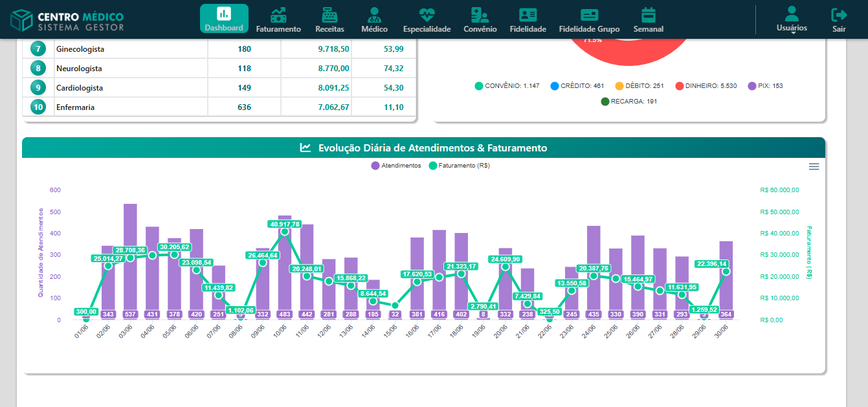
Task: Open the chart hamburger export menu
Action: (x=814, y=166)
